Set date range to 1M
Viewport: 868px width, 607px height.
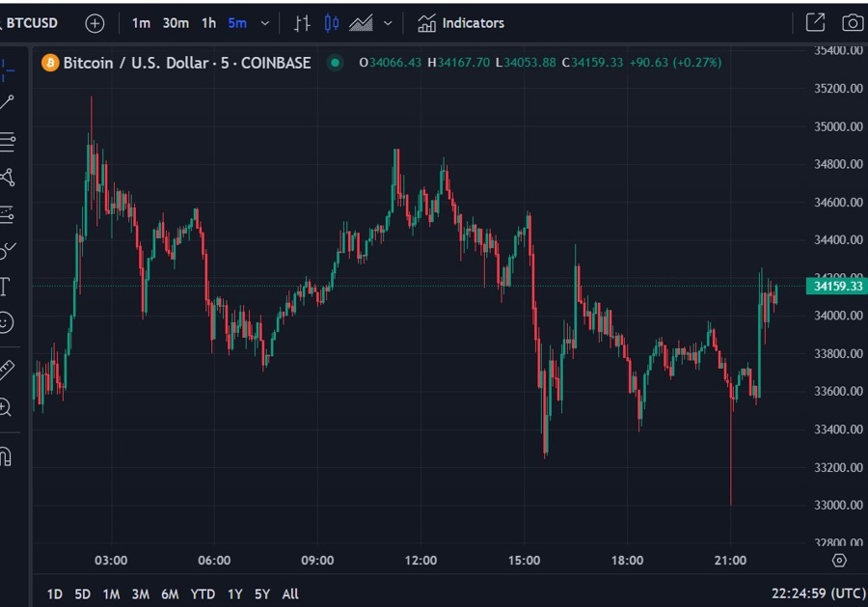[x=111, y=594]
